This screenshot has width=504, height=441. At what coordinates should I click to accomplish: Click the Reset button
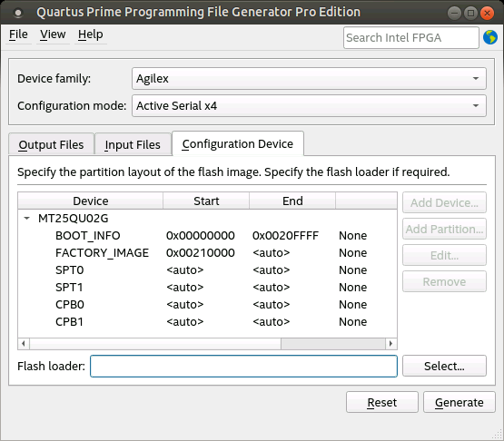click(381, 402)
